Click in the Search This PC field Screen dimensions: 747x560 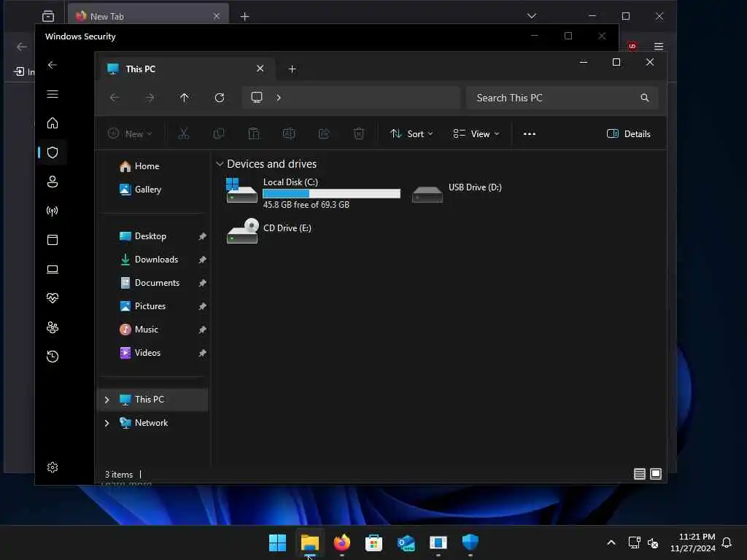point(562,98)
